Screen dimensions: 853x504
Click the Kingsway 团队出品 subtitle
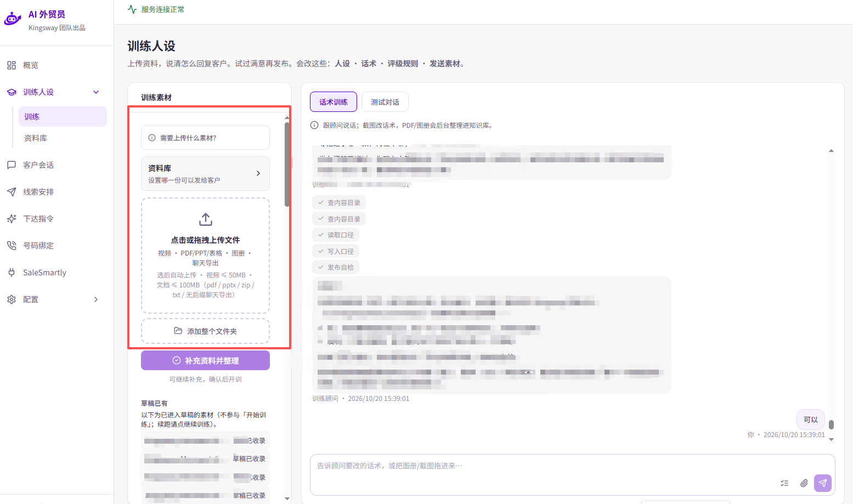57,28
